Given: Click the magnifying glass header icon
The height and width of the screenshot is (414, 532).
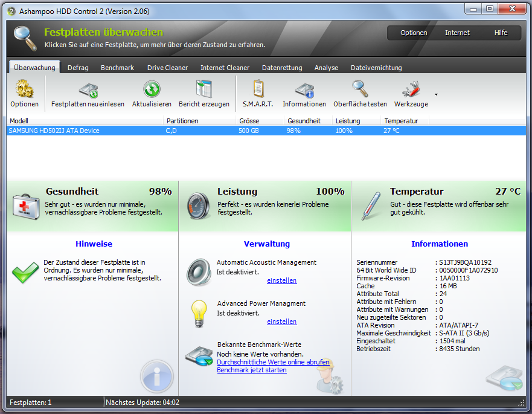Looking at the screenshot, I should pyautogui.click(x=25, y=38).
